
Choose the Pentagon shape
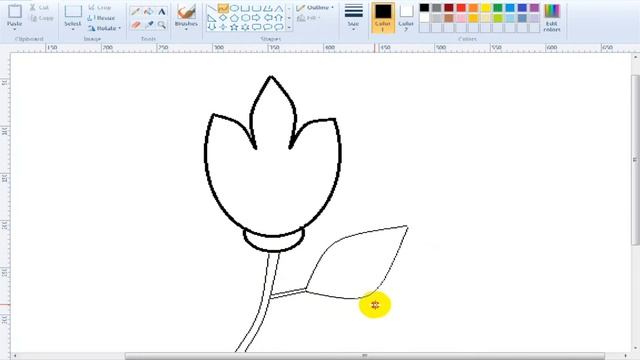pos(234,18)
